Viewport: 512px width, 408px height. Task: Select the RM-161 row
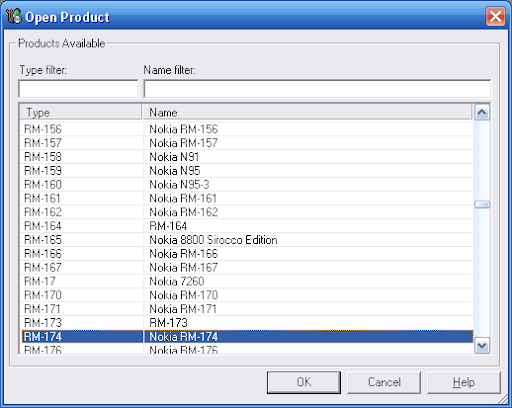(247, 198)
